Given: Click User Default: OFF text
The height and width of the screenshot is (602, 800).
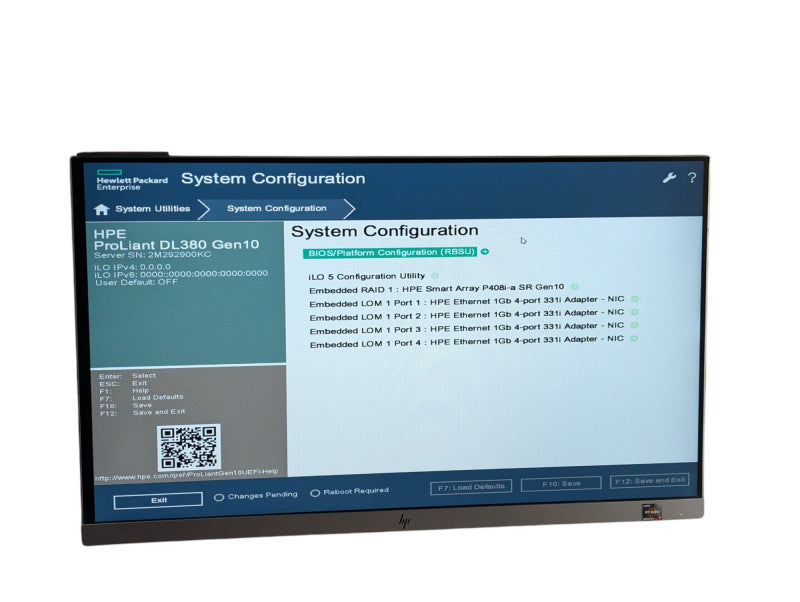Looking at the screenshot, I should 136,282.
